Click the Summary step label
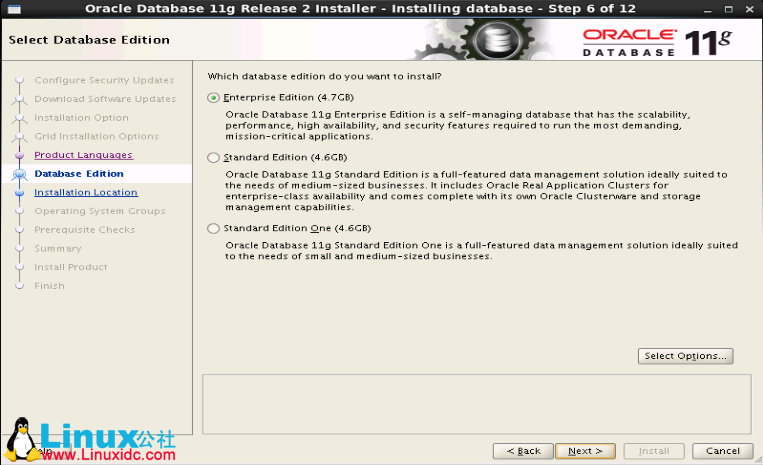The width and height of the screenshot is (763, 465). click(x=57, y=248)
